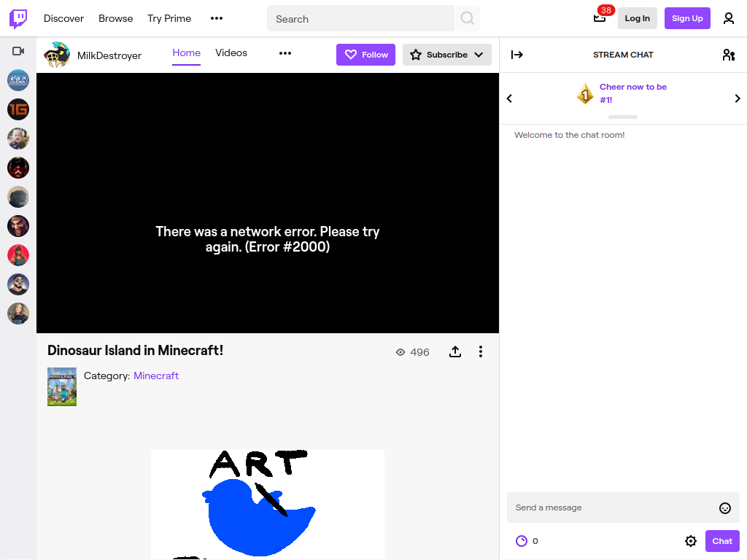Follow the MilkDestroyer channel
This screenshot has height=560, width=747.
[366, 55]
